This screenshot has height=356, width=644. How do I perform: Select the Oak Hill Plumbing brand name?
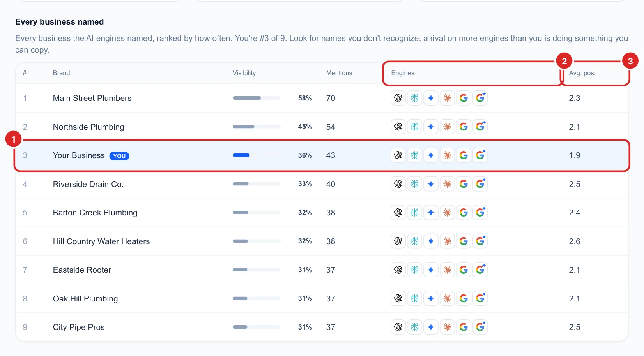pyautogui.click(x=85, y=299)
